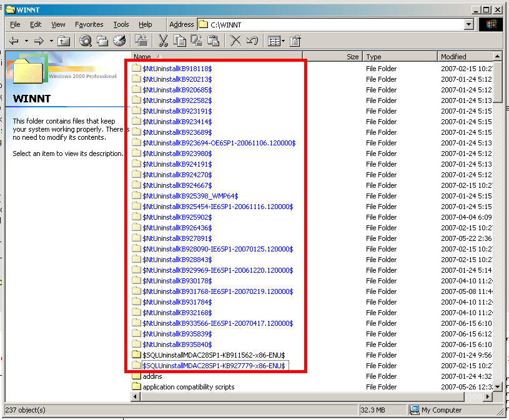Image resolution: width=509 pixels, height=420 pixels.
Task: Delete with the X toolbar icon
Action: click(235, 41)
